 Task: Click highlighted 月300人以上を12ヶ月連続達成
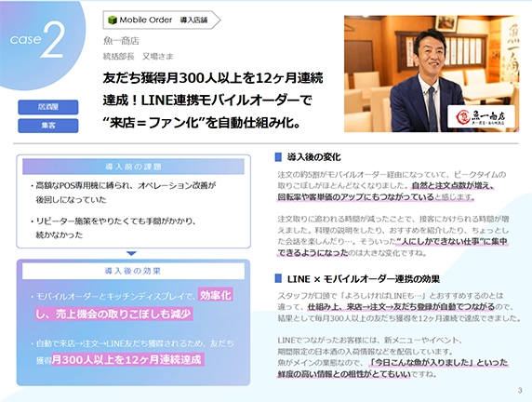coord(126,359)
